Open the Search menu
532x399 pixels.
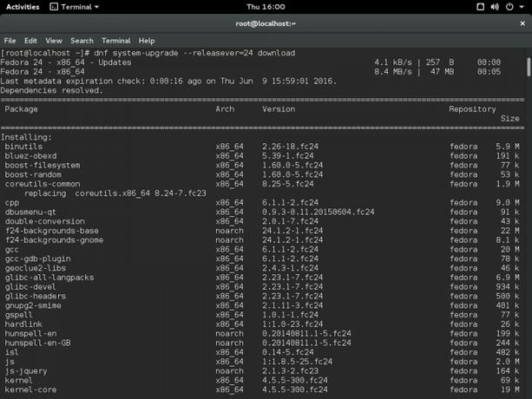[82, 41]
